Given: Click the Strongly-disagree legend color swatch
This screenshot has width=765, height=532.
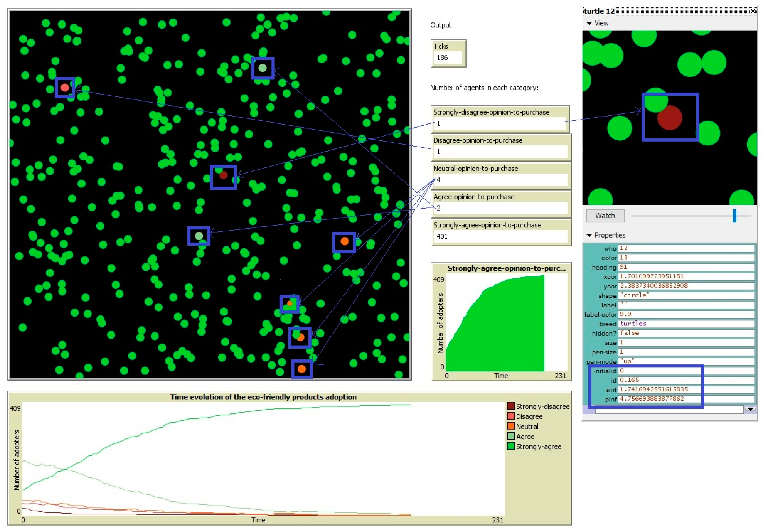Looking at the screenshot, I should [x=511, y=406].
